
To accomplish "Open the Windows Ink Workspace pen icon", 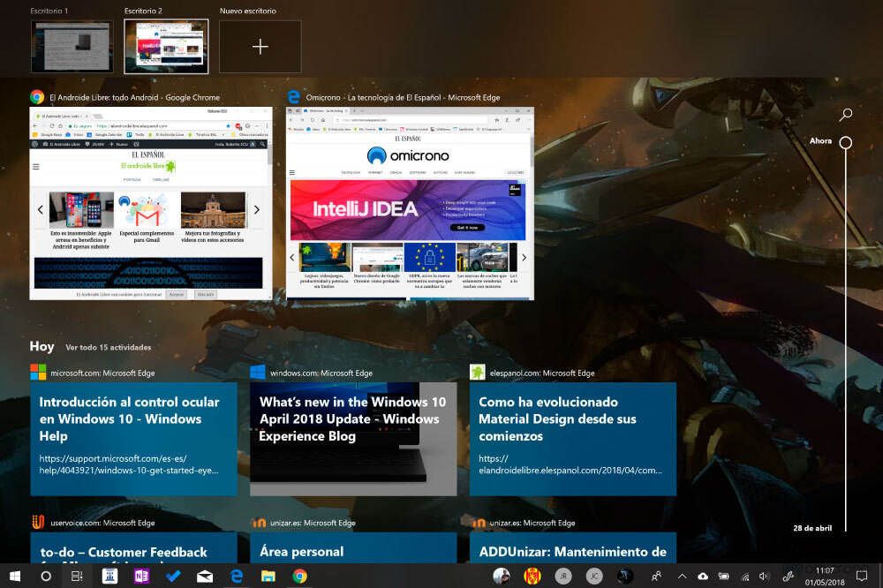I will coord(788,577).
